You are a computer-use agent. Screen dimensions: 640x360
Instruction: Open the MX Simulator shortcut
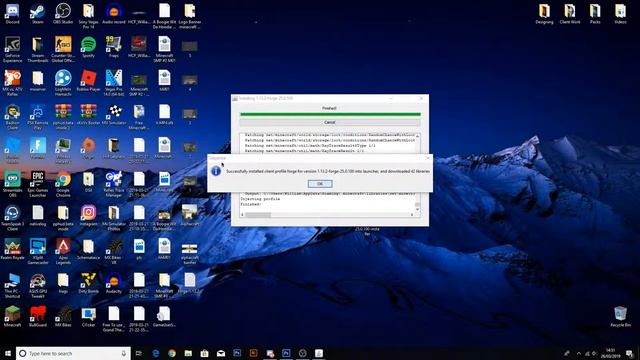pyautogui.click(x=113, y=115)
